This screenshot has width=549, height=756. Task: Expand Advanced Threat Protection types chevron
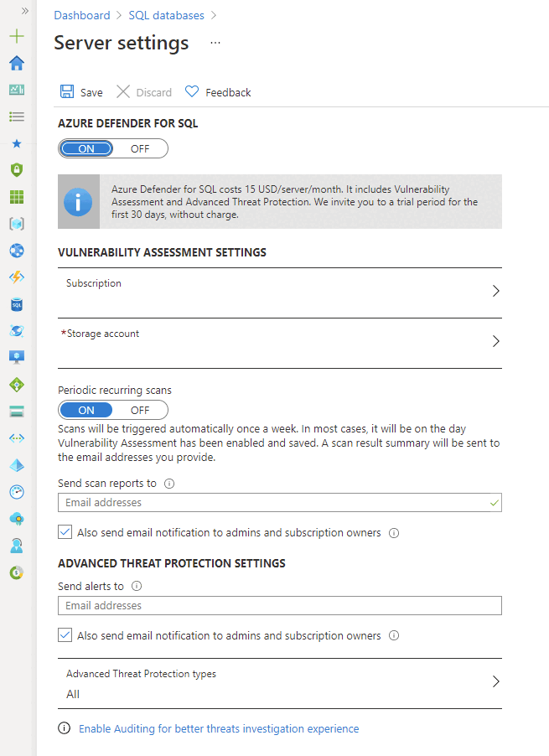click(495, 681)
